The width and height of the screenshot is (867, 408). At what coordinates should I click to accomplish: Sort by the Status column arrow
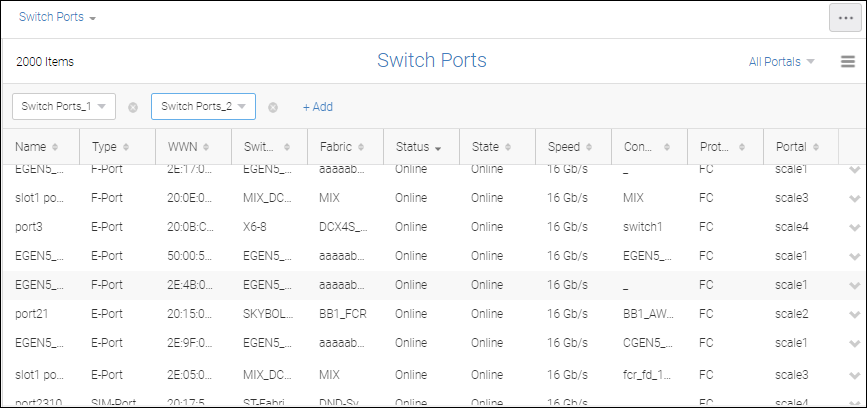click(x=438, y=148)
